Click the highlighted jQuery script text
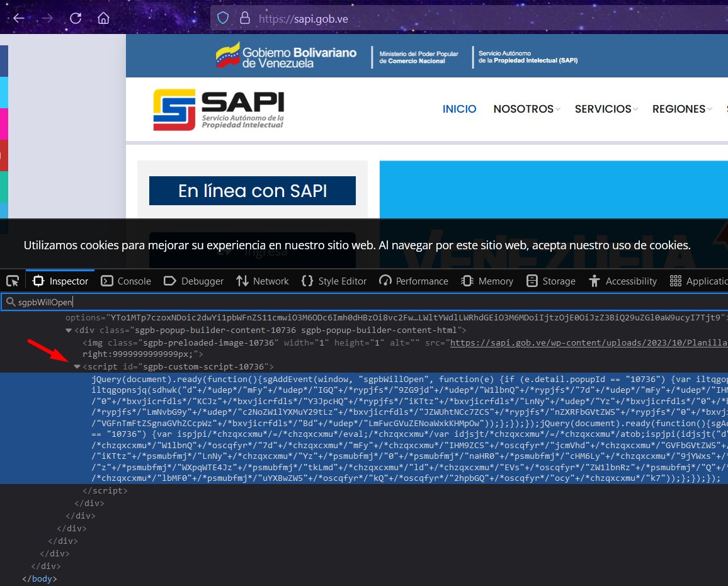The width and height of the screenshot is (728, 586). (x=364, y=428)
